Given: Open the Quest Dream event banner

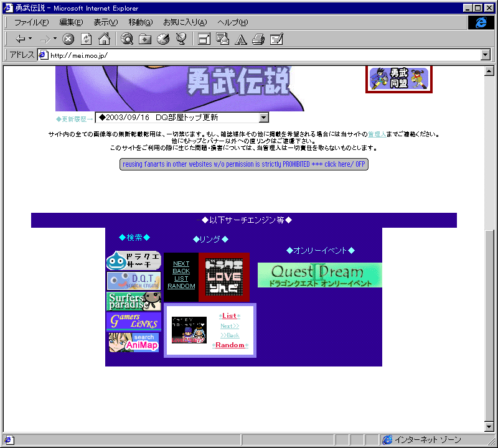Looking at the screenshot, I should [320, 275].
